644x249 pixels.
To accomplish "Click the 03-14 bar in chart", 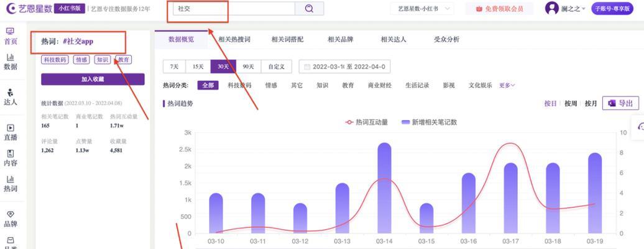I will click(384, 188).
